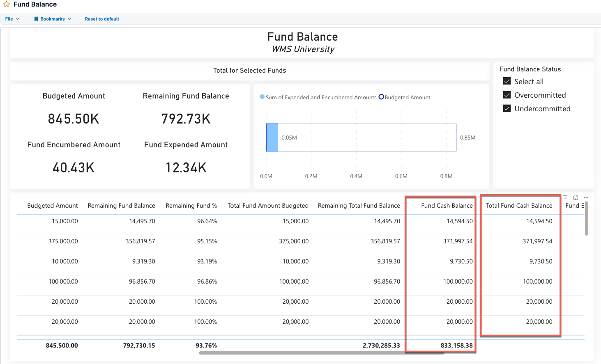Expand the Bookmarks dropdown chevron
601x364 pixels.
click(x=70, y=18)
